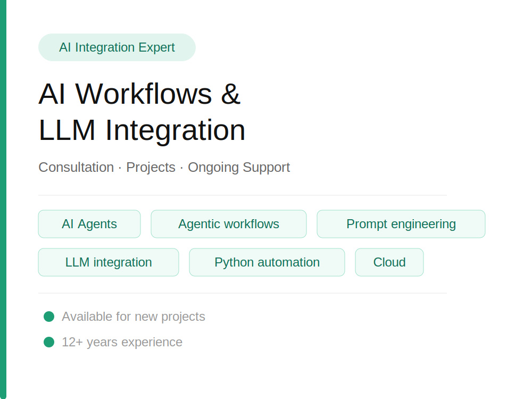Click the green dot beside Available for new projects

tap(49, 317)
